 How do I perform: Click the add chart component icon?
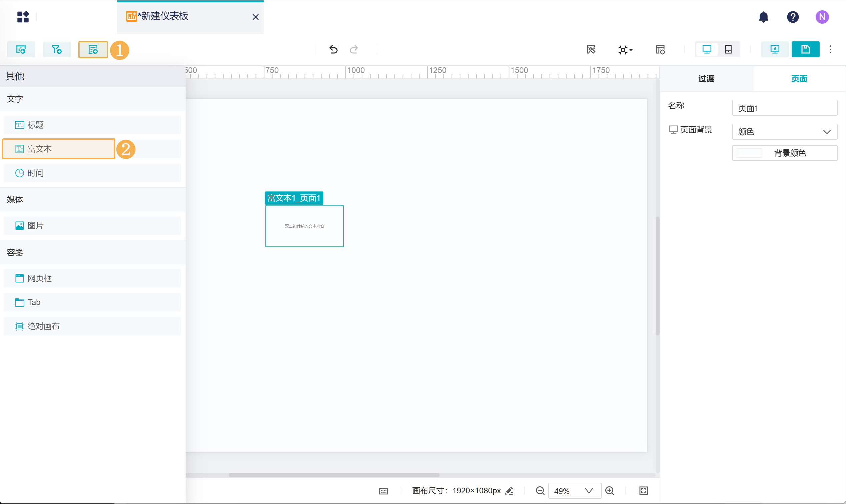point(21,50)
